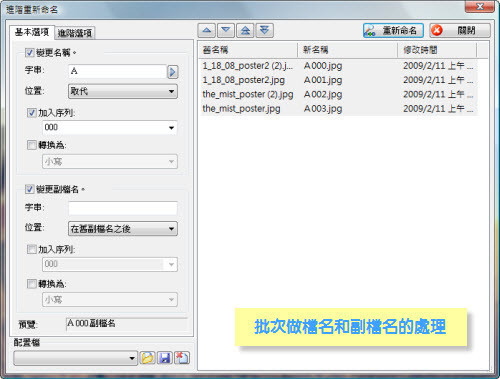The height and width of the screenshot is (379, 500).
Task: Open profile folder icon under 配置檔
Action: point(147,358)
